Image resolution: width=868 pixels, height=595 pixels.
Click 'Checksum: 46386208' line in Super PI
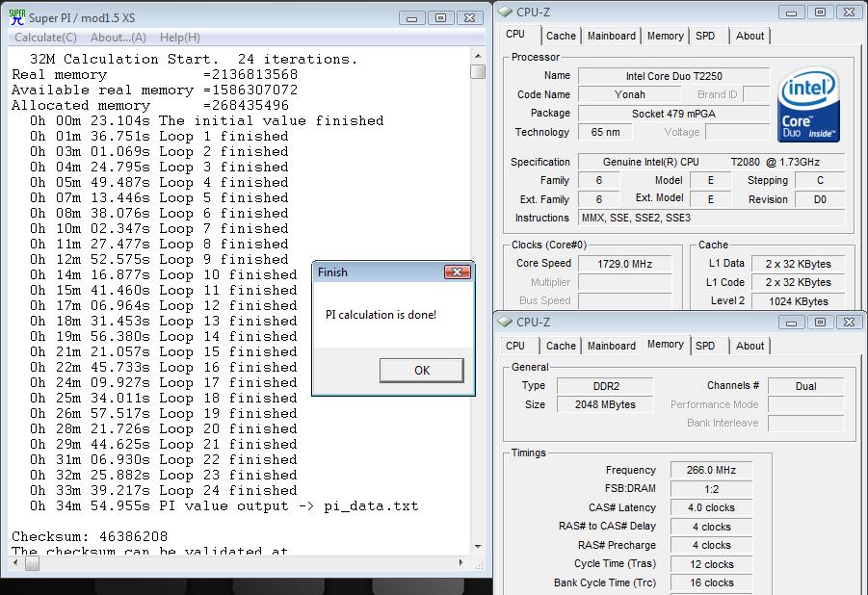[x=90, y=536]
